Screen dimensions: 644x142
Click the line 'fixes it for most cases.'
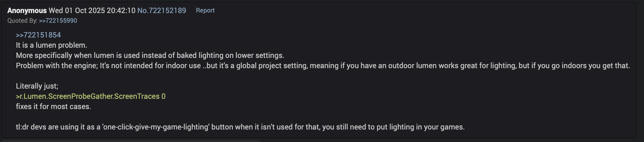(53, 106)
